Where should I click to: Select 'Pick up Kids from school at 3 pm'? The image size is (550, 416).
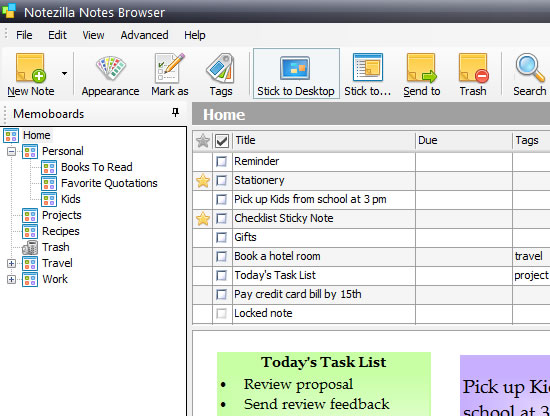310,199
